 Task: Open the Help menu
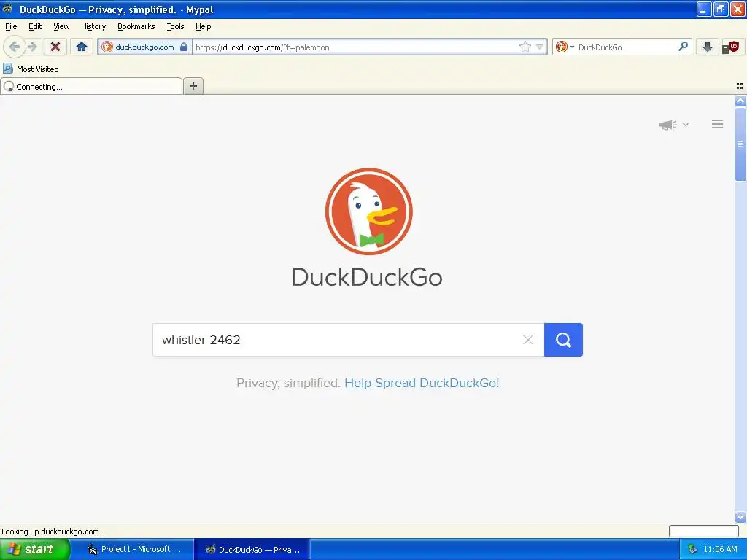click(203, 26)
